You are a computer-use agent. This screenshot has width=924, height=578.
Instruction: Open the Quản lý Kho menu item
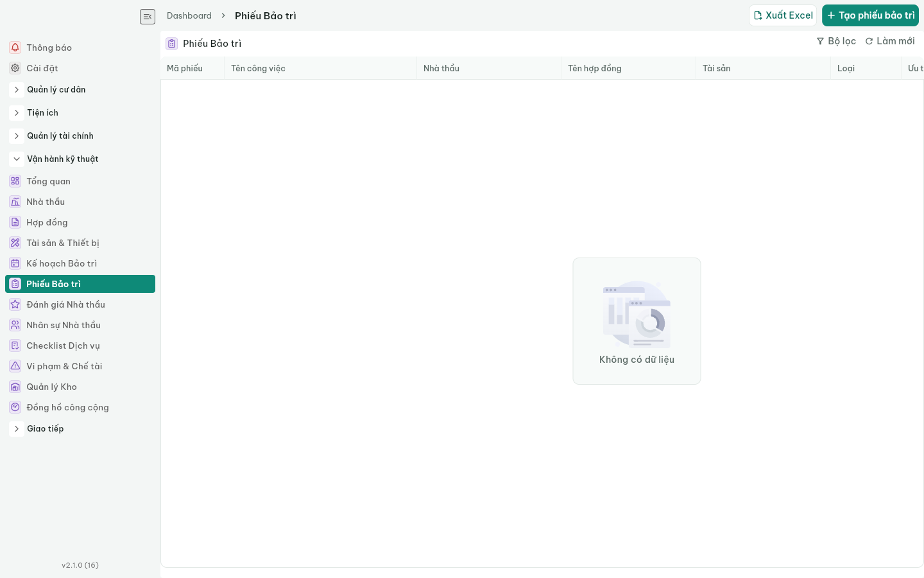(80, 387)
